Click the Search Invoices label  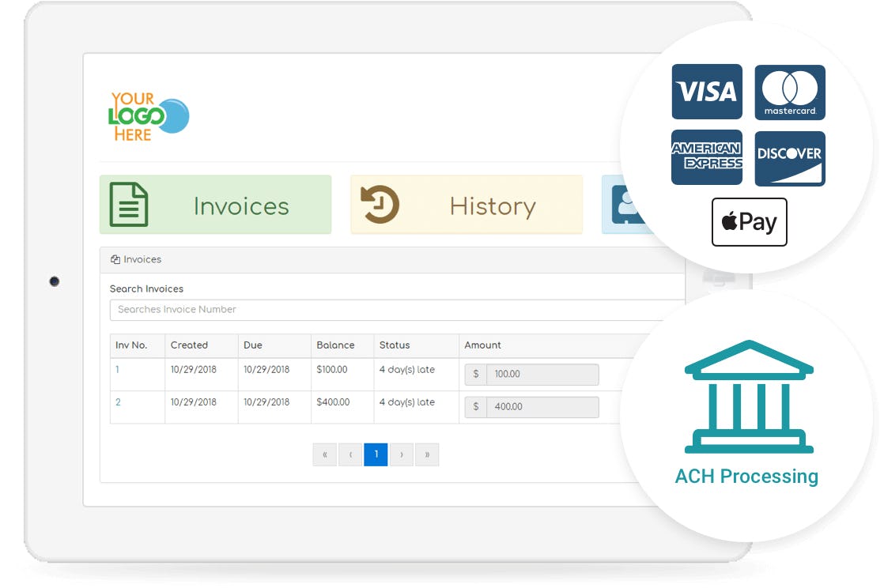click(146, 288)
